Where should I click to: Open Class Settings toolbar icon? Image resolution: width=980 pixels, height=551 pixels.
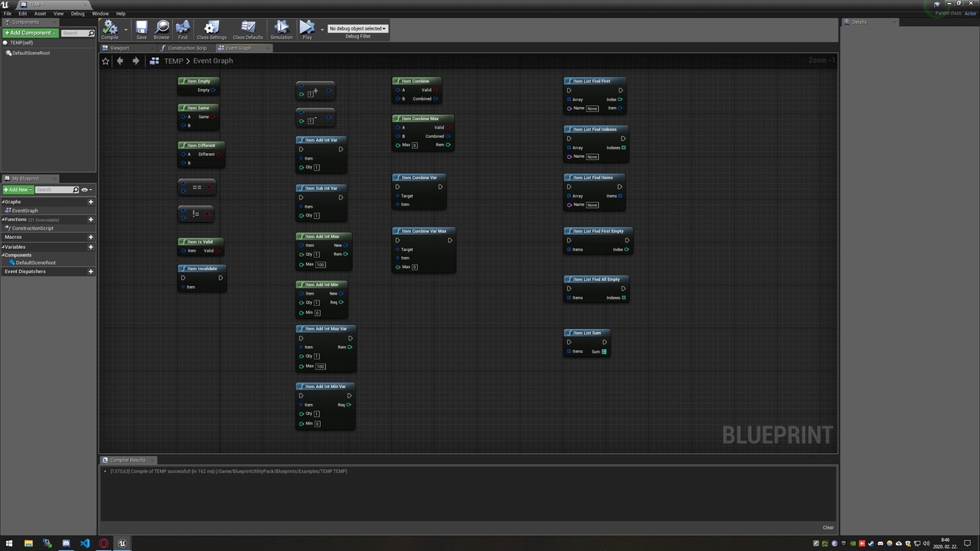pos(212,30)
